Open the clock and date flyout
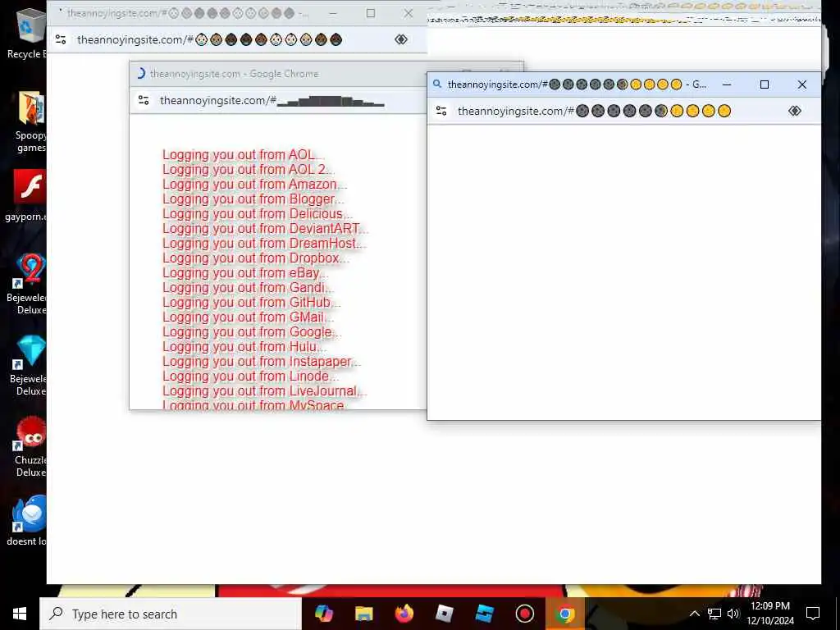Image resolution: width=840 pixels, height=630 pixels. click(x=769, y=614)
